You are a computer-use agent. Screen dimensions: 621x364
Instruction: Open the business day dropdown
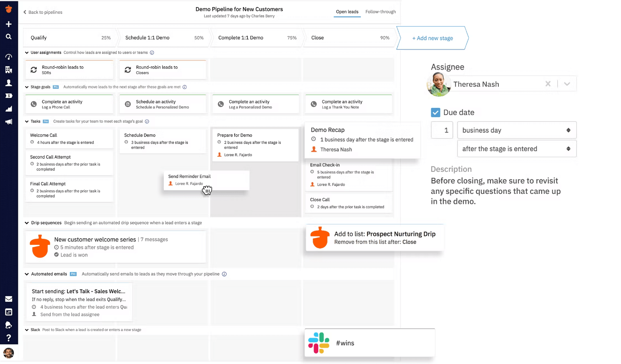pos(517,130)
